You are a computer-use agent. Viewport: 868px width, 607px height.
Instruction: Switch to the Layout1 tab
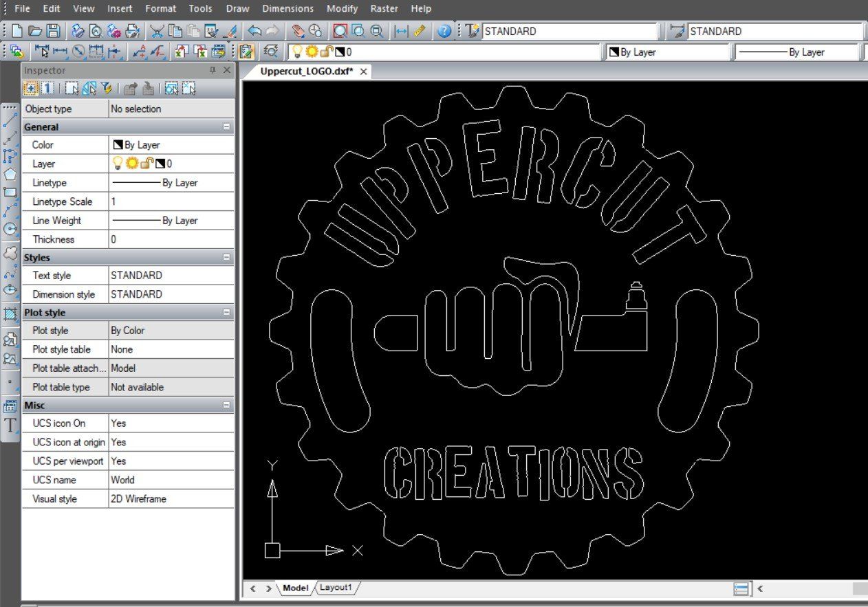pyautogui.click(x=336, y=588)
